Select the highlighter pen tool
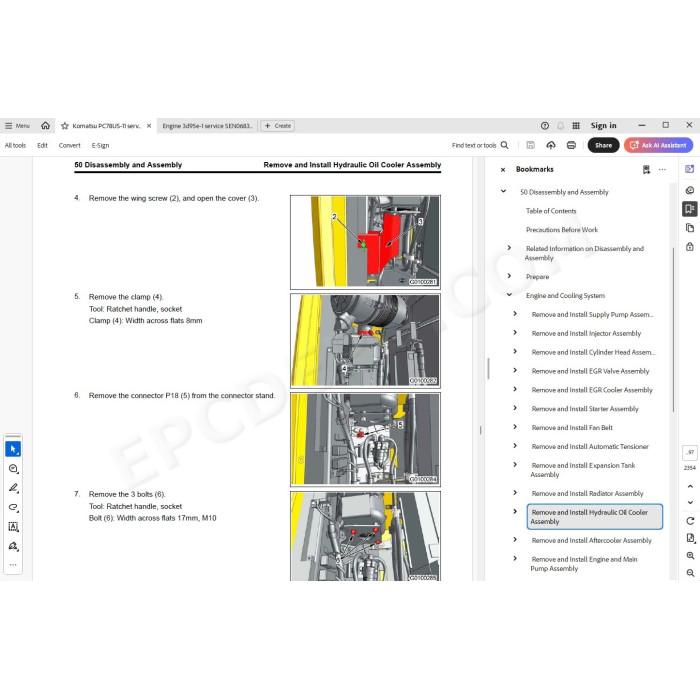 (13, 488)
